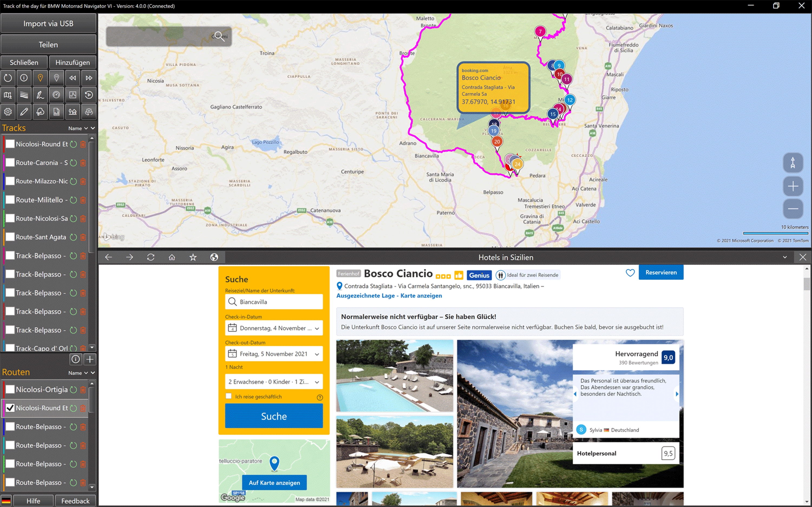The image size is (812, 507).
Task: Open the speedometer gauge tool
Action: coord(56,95)
